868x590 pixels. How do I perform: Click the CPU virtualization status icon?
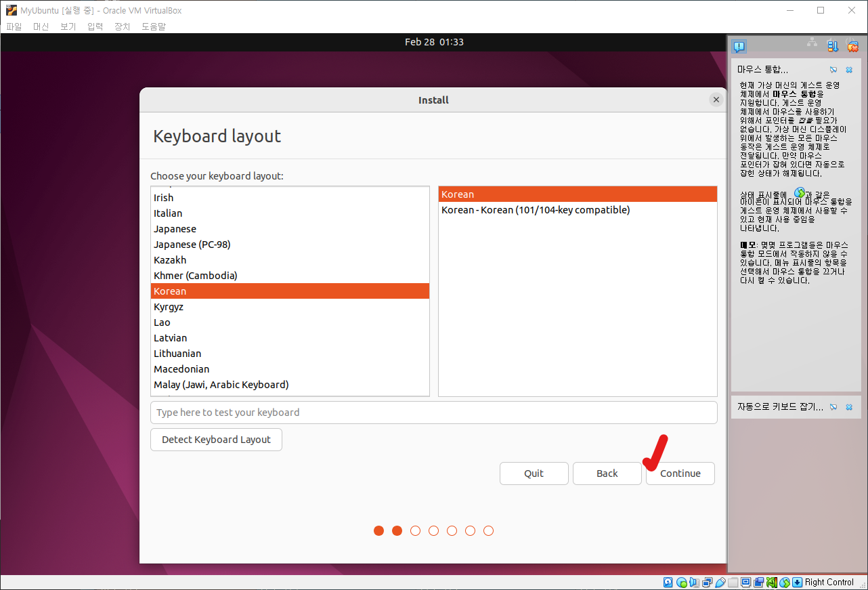pos(772,583)
